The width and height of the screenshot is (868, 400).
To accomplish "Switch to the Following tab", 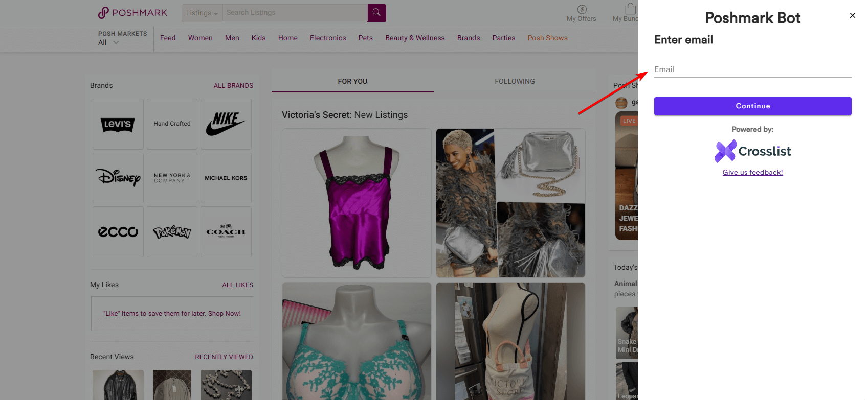I will (x=515, y=81).
